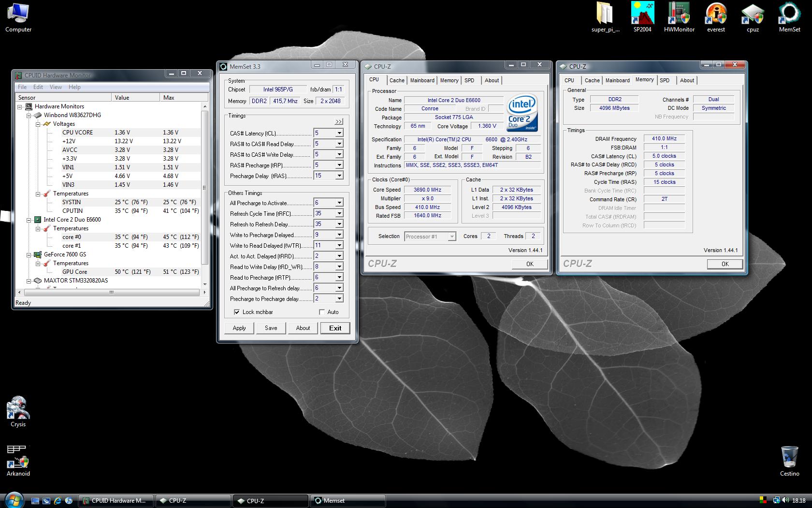Open the Precharge Delay (tRAS) dropdown

pos(339,176)
